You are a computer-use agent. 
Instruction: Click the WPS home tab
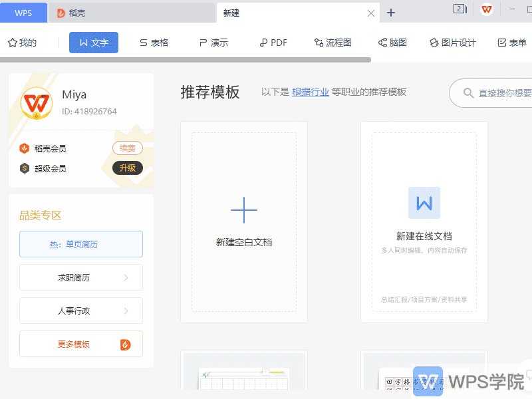coord(23,13)
